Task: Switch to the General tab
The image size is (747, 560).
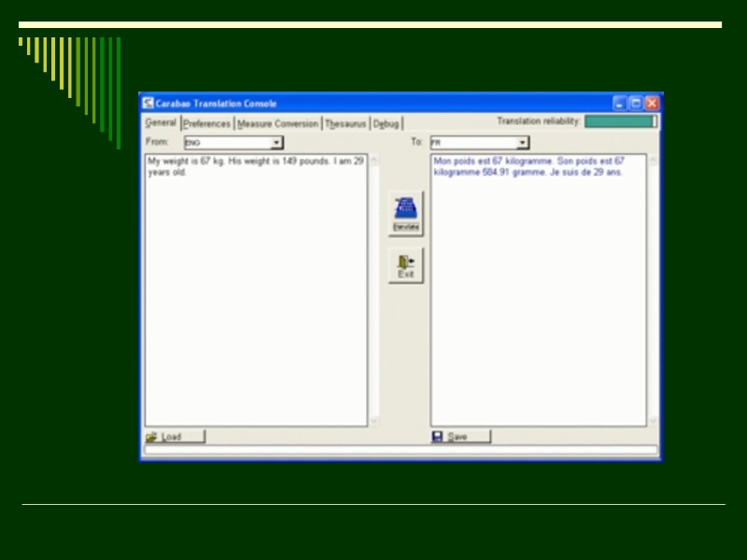Action: click(161, 123)
